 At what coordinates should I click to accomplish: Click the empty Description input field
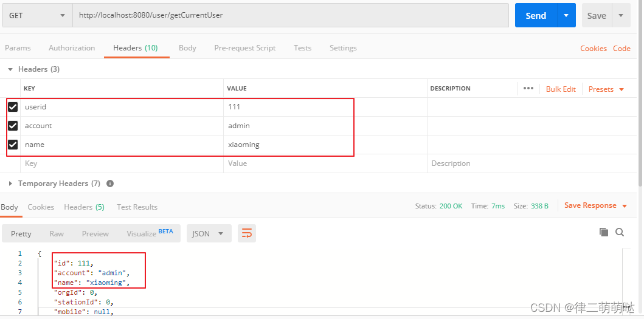532,163
